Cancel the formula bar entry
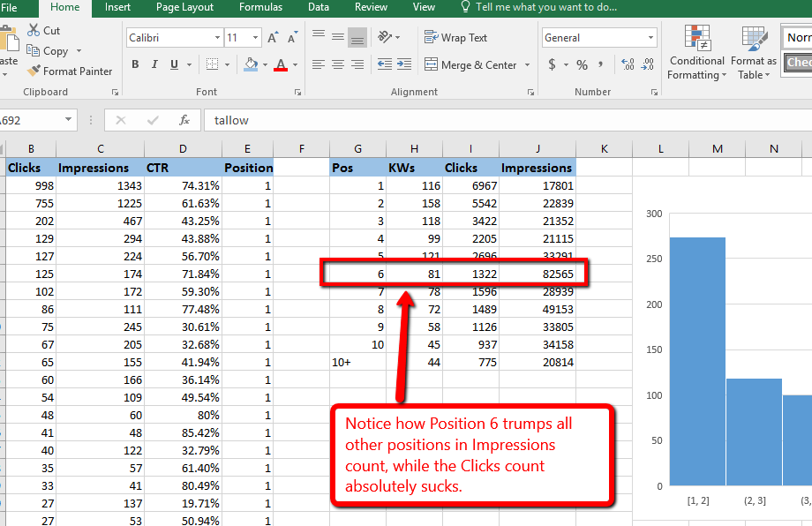This screenshot has height=526, width=812. 121,120
